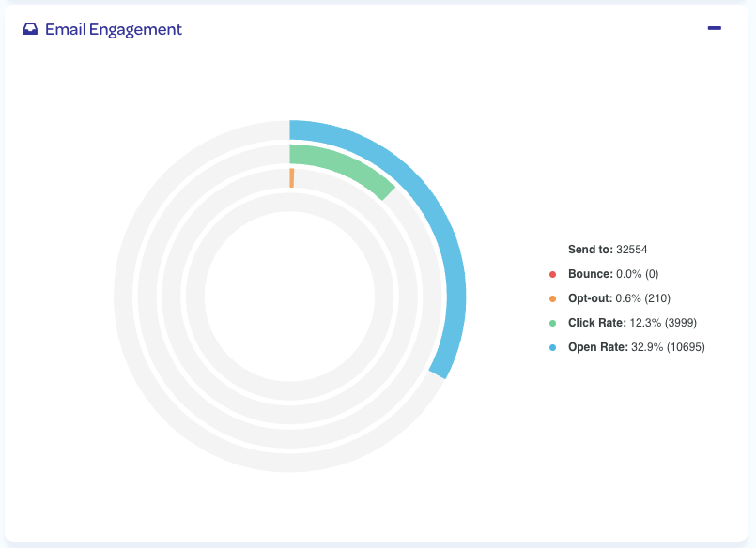Click the Send to value 32554
The width and height of the screenshot is (756, 548).
(x=632, y=250)
